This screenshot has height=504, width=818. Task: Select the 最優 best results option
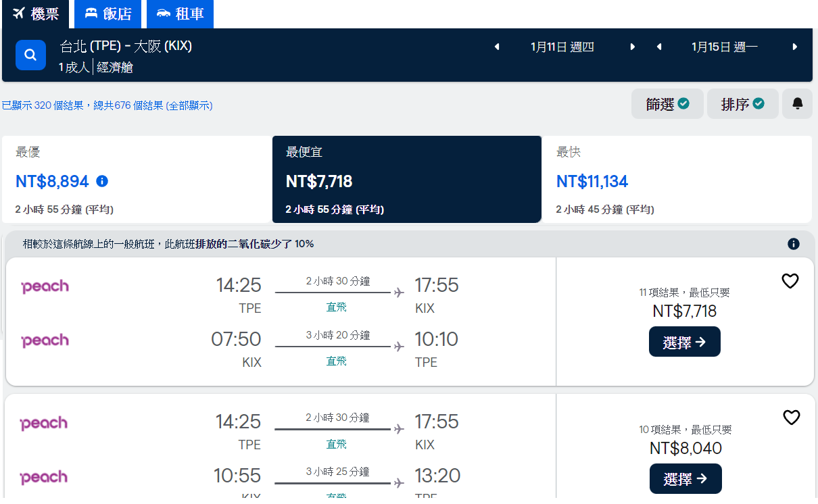[x=137, y=180]
